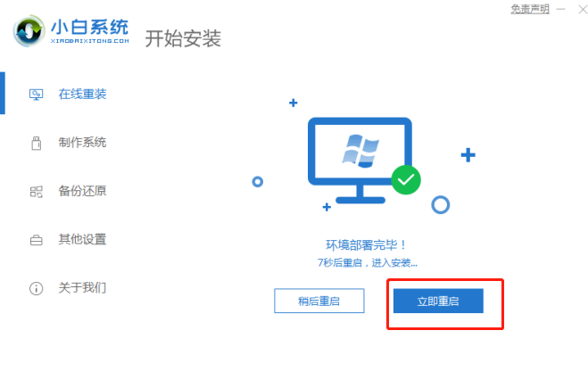The image size is (588, 372).
Task: Click the 备份还原 grid icon
Action: click(x=36, y=192)
